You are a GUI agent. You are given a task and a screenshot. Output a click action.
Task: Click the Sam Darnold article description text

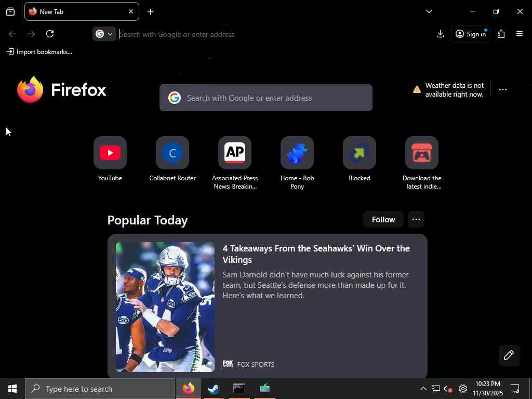coord(315,285)
